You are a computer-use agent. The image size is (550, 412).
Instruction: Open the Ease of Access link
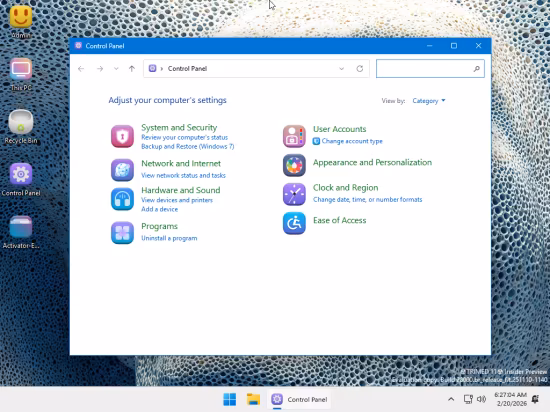pyautogui.click(x=340, y=221)
